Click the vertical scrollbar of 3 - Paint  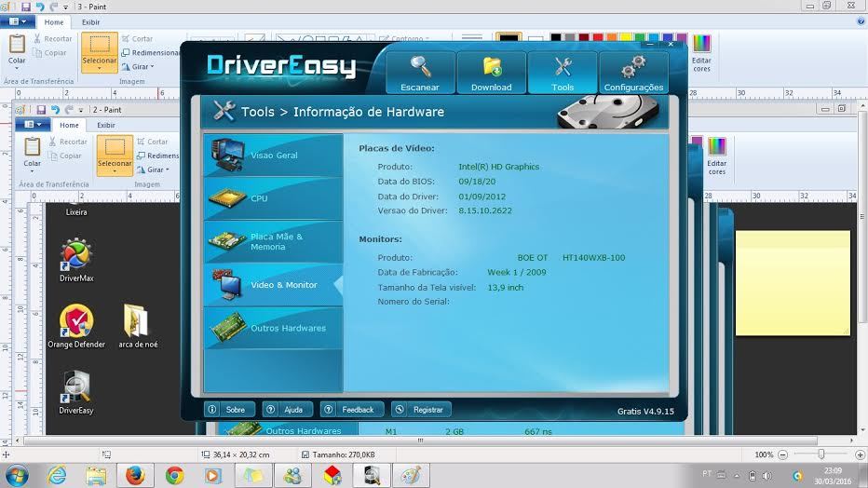point(862,216)
